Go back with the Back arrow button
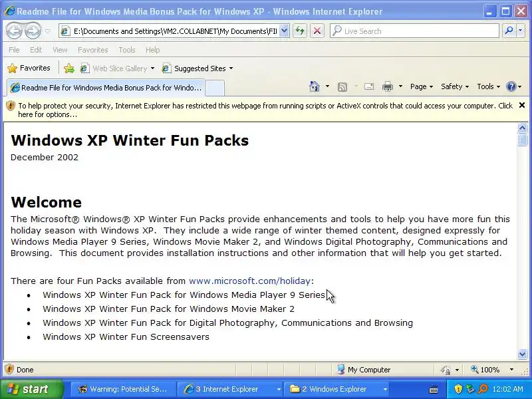Image resolution: width=532 pixels, height=399 pixels. point(14,31)
